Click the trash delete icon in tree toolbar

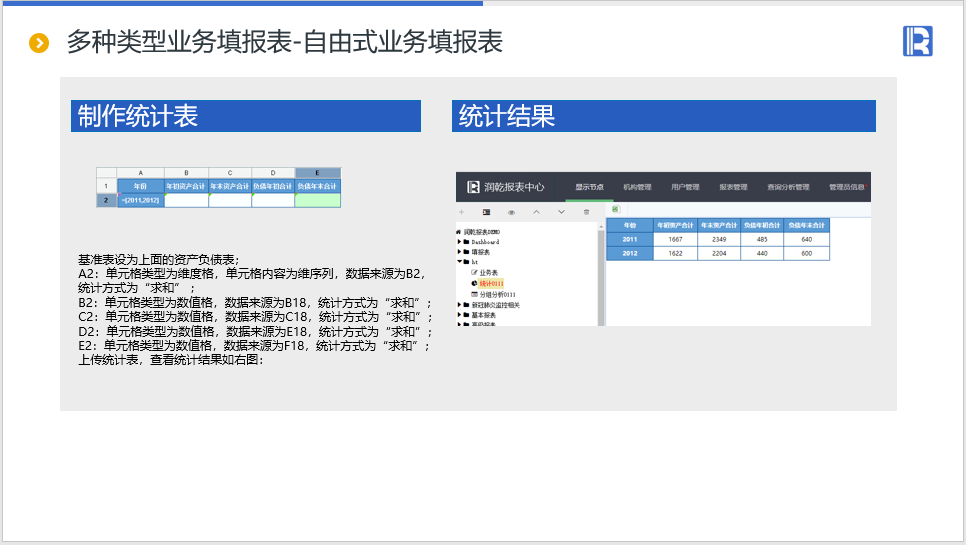586,212
